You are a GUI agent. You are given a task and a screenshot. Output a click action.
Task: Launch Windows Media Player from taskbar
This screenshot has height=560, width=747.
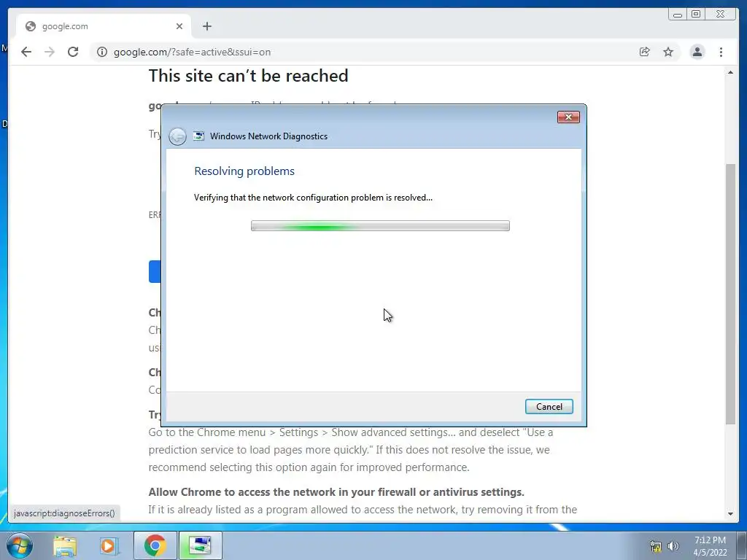click(x=108, y=545)
